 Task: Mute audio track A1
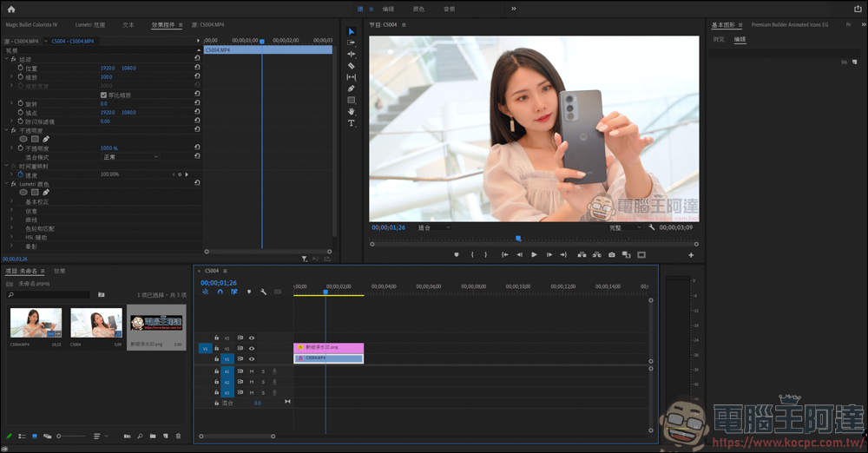(252, 371)
